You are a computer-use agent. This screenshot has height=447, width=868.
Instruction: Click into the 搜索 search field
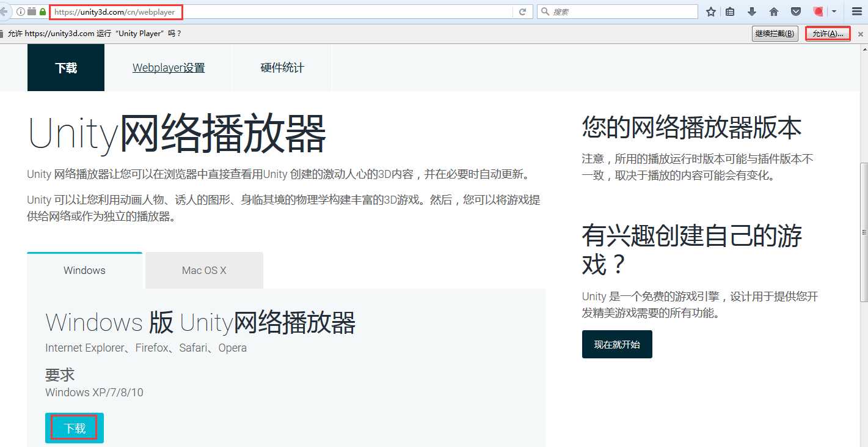618,12
